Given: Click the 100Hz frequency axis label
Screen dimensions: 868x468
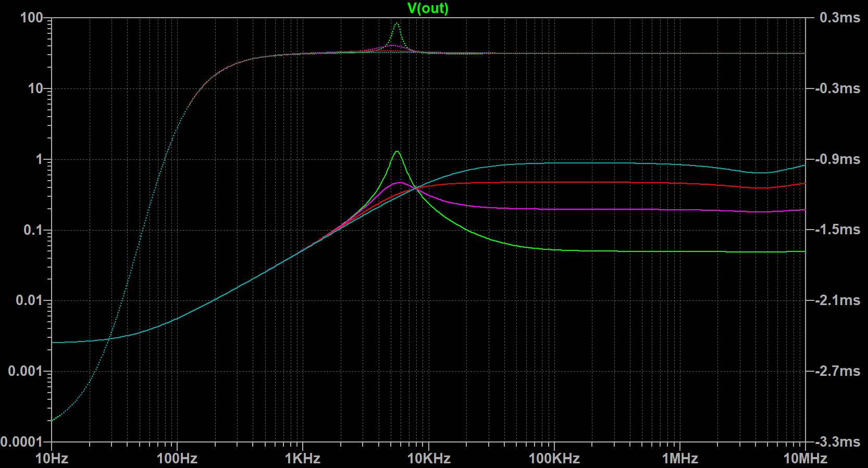Looking at the screenshot, I should (x=177, y=459).
